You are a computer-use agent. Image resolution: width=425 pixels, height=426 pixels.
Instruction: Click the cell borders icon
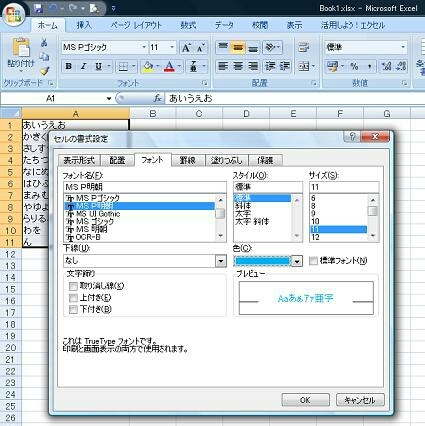(123, 67)
